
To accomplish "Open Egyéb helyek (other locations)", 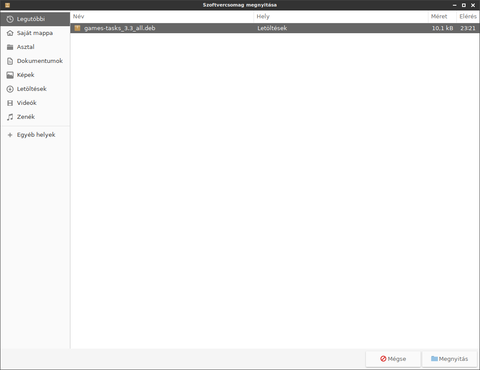I will pos(35,135).
